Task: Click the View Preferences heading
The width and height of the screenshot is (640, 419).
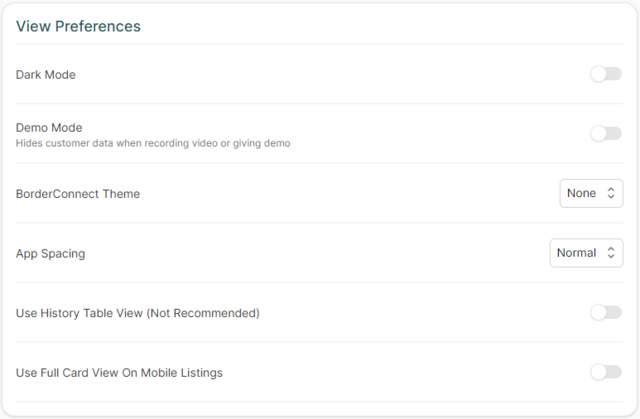Action: tap(78, 26)
